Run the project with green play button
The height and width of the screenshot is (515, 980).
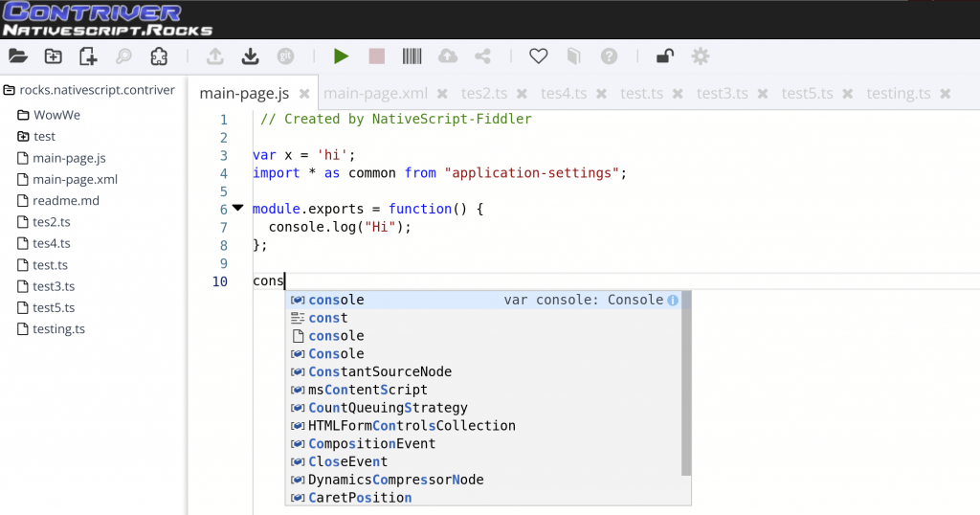(341, 56)
